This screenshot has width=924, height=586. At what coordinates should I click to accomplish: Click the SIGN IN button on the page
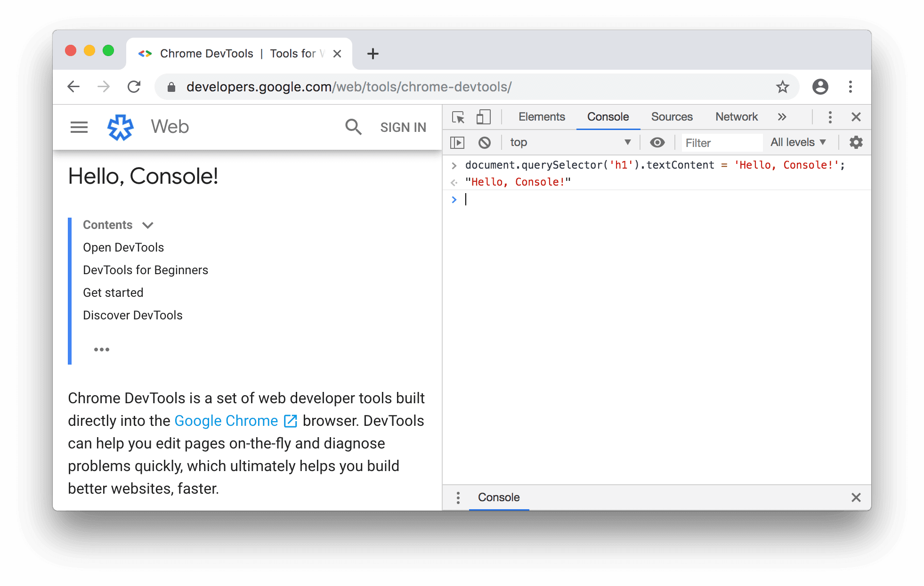click(402, 127)
